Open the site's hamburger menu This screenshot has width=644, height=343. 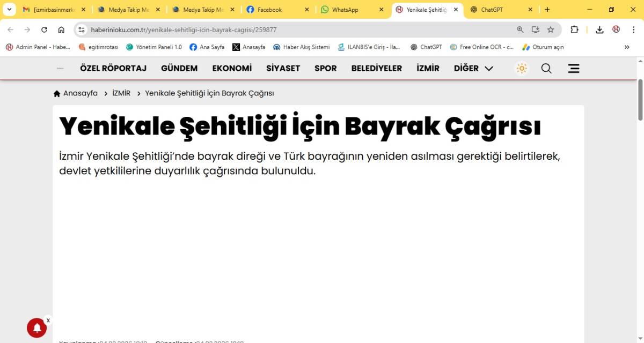[x=573, y=68]
